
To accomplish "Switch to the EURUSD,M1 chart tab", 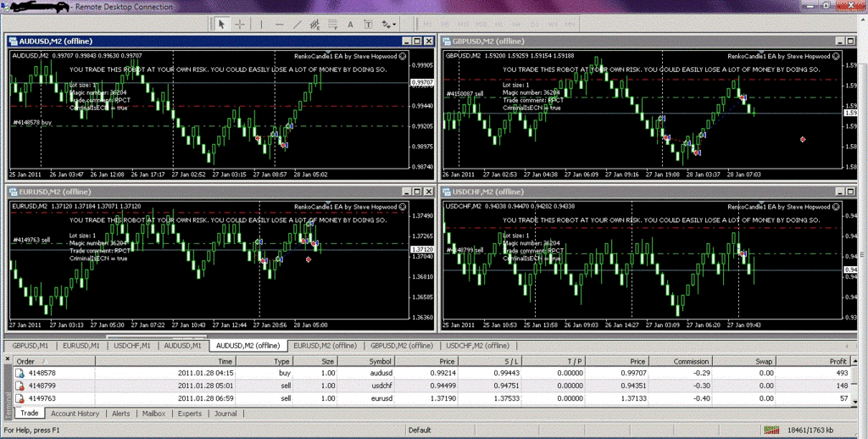I will tap(81, 346).
